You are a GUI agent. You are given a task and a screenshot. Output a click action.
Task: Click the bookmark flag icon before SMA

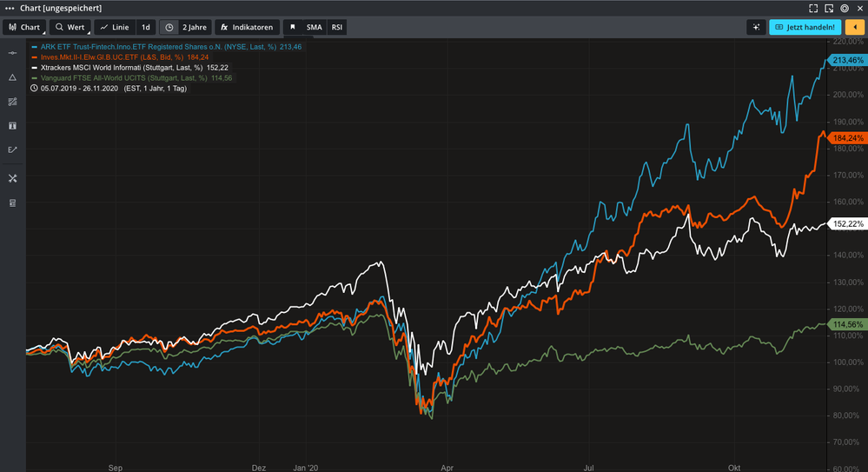click(292, 27)
